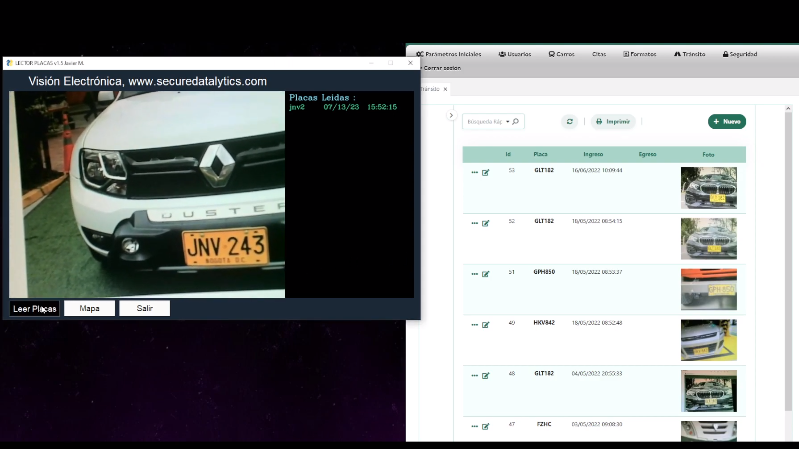Open more options for row Id 47

tap(474, 427)
